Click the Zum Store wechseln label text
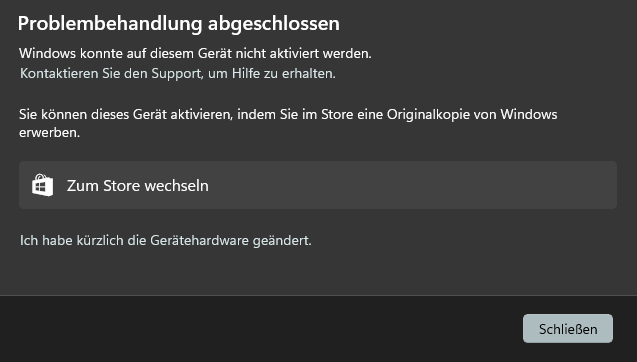637x362 pixels. point(138,186)
